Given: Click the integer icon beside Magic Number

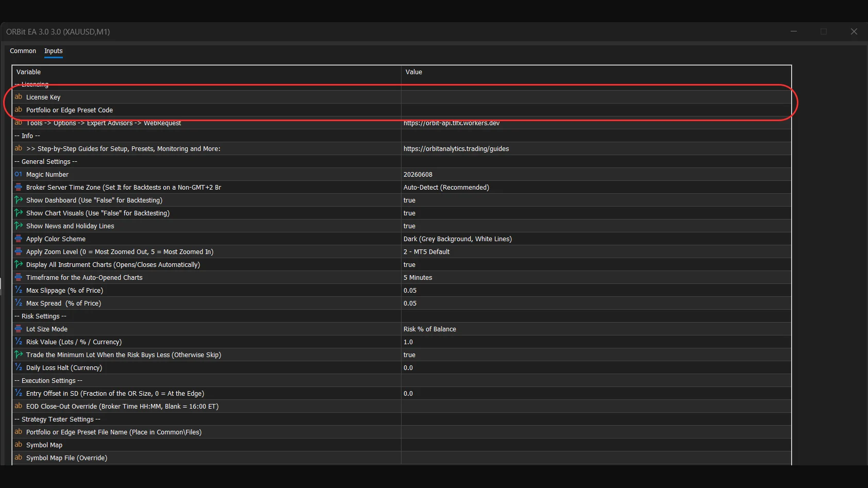Looking at the screenshot, I should (19, 174).
